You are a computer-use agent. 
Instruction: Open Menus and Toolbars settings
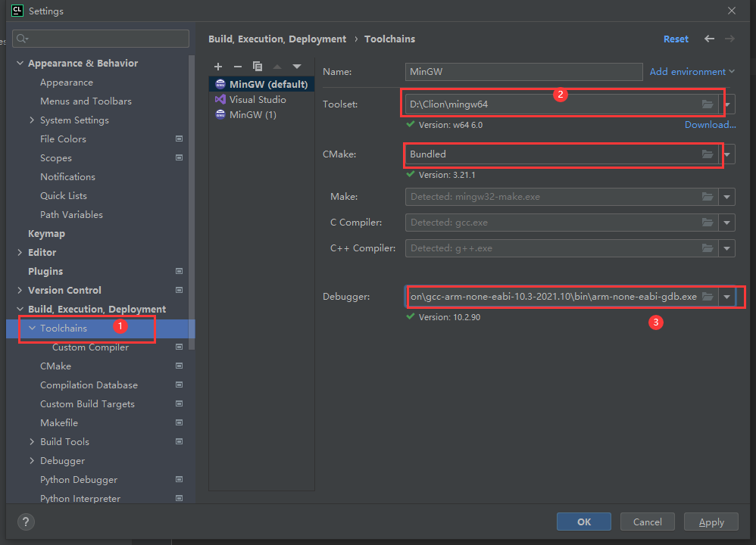click(86, 101)
